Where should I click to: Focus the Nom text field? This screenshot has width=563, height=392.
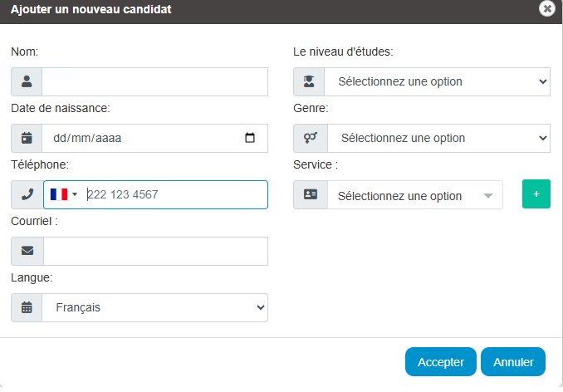(x=154, y=81)
